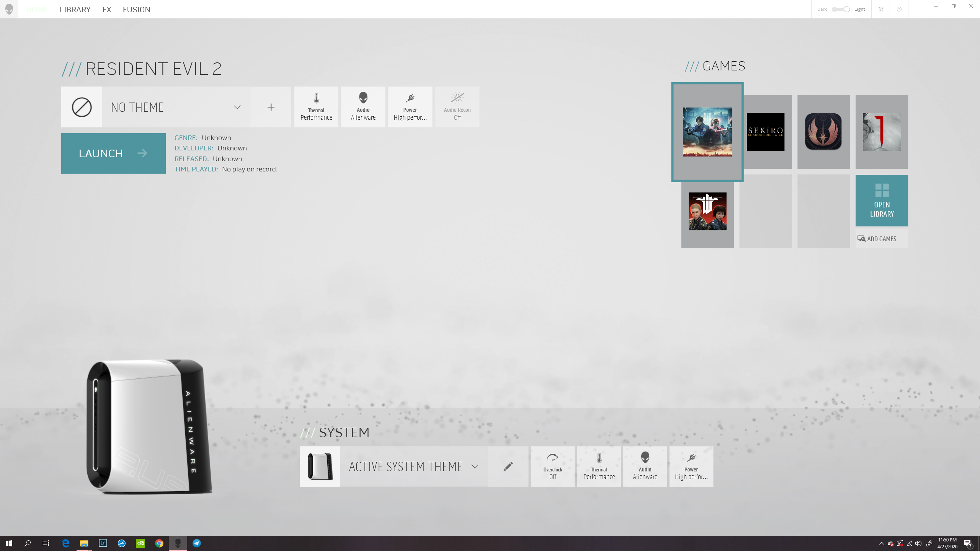Launch Resident Evil 2
The height and width of the screenshot is (551, 980).
(x=113, y=153)
